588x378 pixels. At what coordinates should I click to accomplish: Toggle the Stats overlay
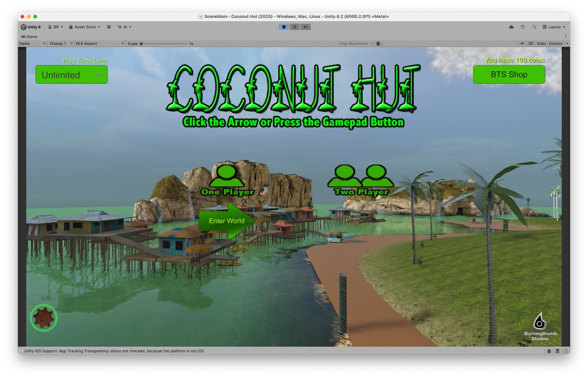click(x=541, y=44)
